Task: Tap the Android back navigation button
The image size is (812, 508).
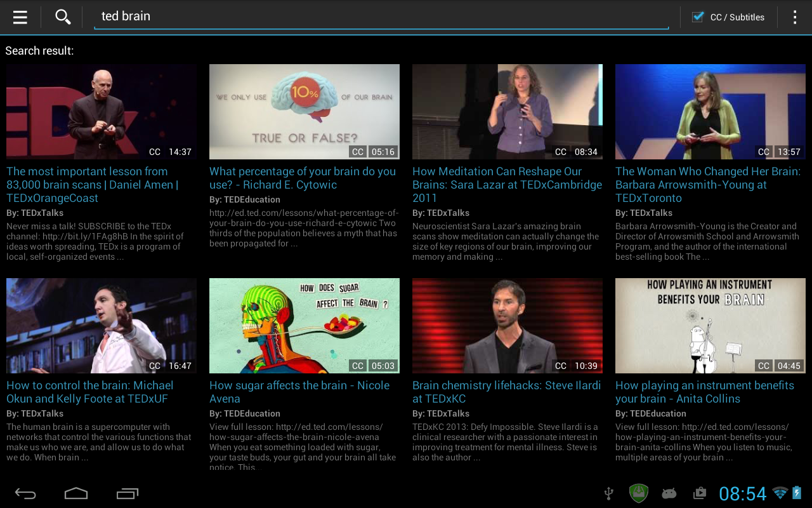Action: (26, 493)
